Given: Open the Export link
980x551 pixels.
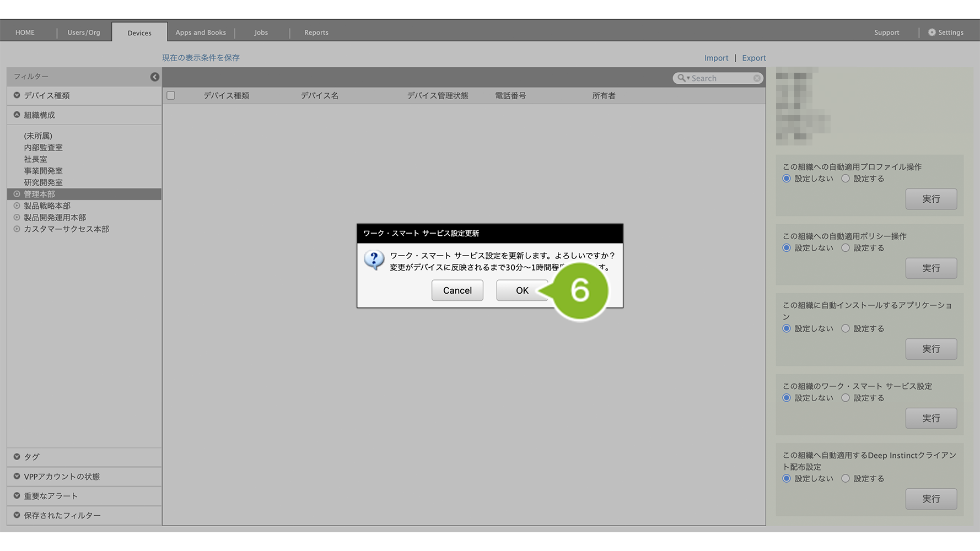Looking at the screenshot, I should (x=753, y=58).
